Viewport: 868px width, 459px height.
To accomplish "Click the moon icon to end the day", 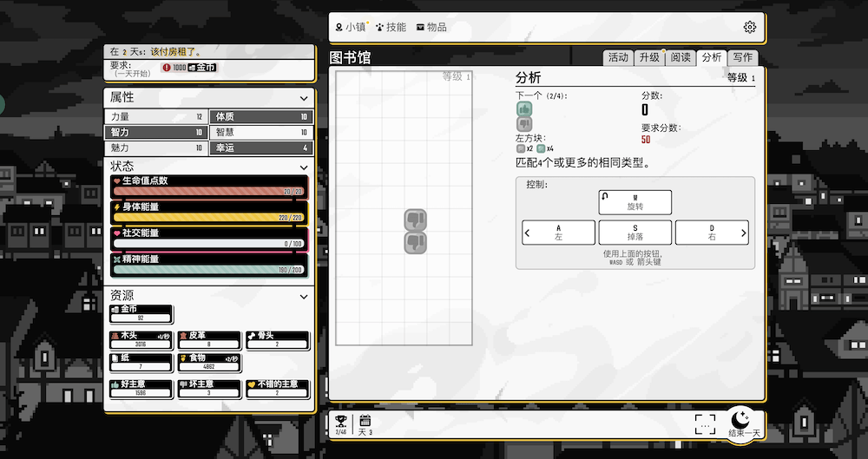I will coord(744,420).
